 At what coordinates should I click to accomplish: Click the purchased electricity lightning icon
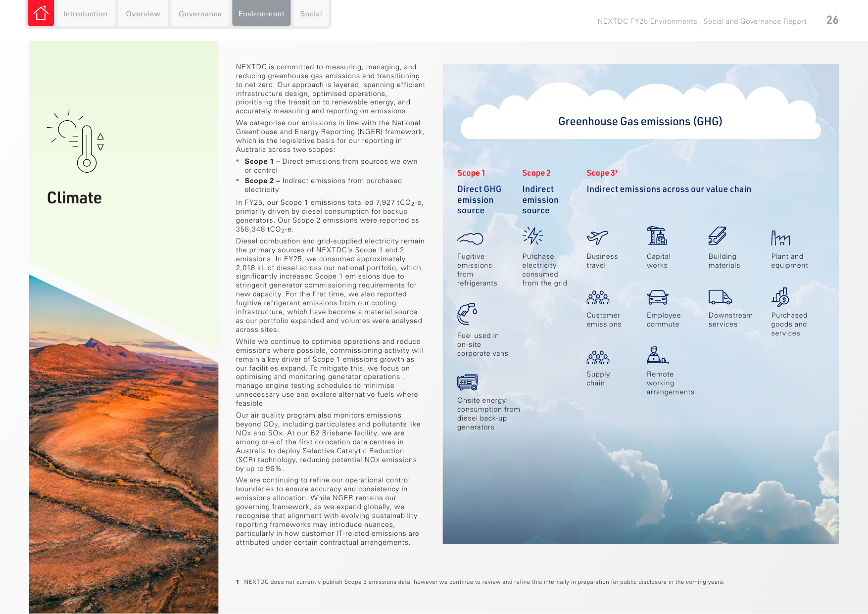click(x=532, y=236)
